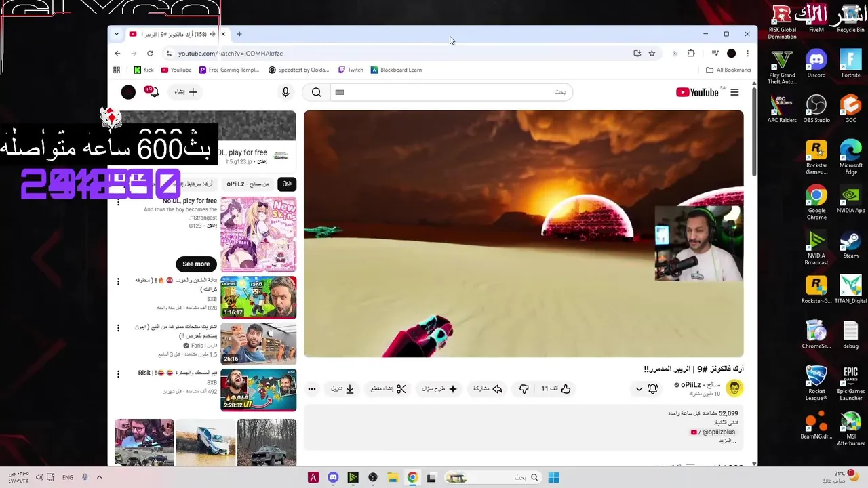Image resolution: width=868 pixels, height=488 pixels.
Task: Open the Recycle Bin
Action: click(x=850, y=19)
